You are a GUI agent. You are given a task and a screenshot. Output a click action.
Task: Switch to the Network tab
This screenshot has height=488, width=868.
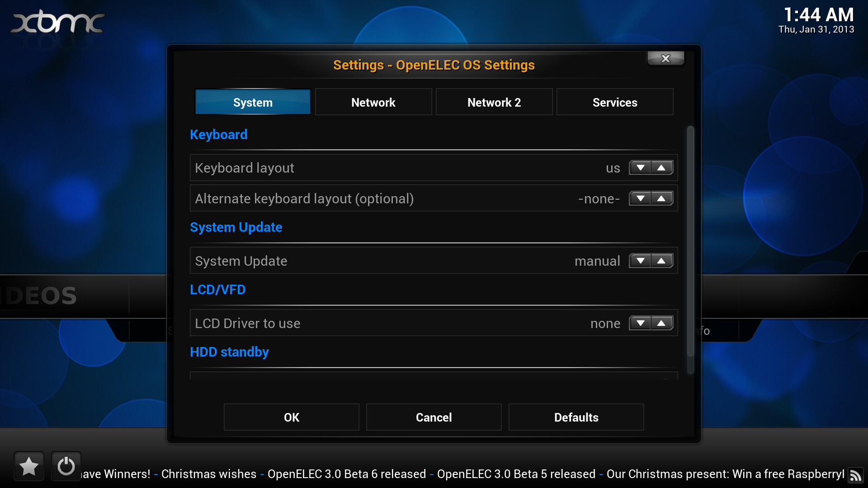(x=373, y=102)
